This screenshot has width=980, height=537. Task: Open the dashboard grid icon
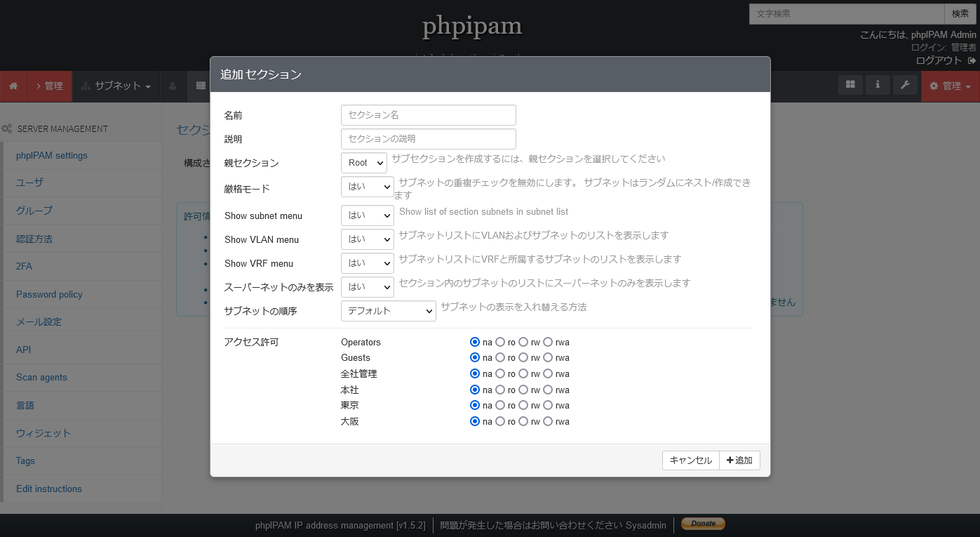click(850, 85)
